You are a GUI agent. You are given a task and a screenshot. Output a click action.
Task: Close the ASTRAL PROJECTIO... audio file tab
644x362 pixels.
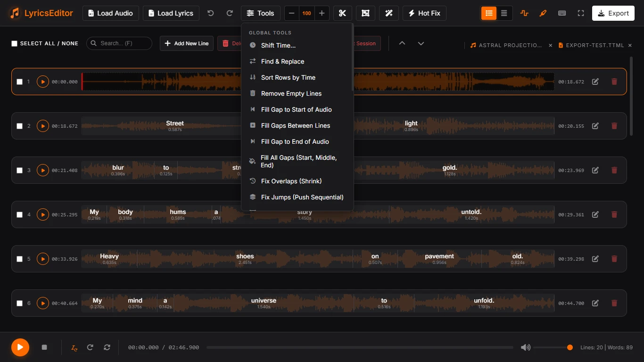[x=550, y=45]
